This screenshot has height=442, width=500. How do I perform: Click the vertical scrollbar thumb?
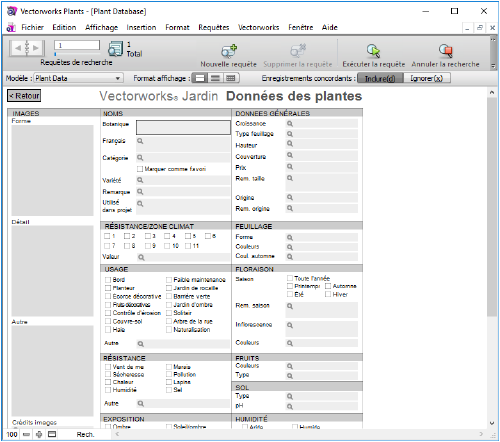pyautogui.click(x=492, y=207)
